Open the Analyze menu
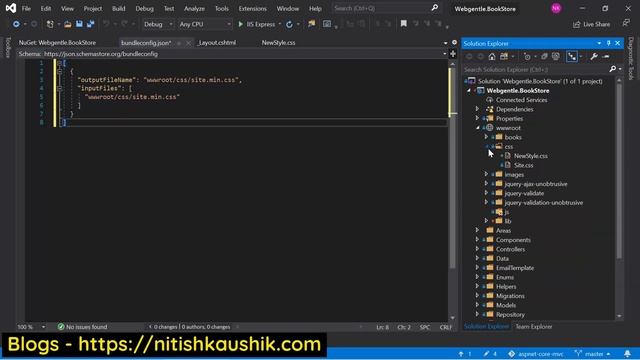640x360 pixels. click(x=194, y=9)
